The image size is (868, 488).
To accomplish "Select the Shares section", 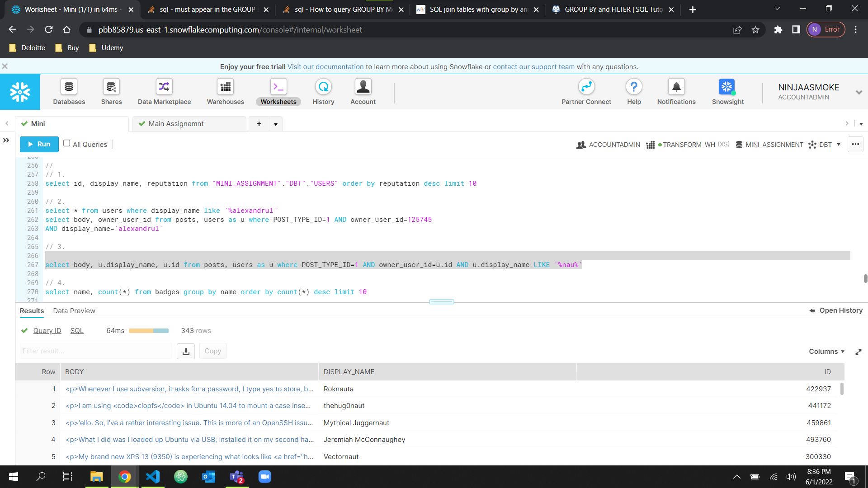I will tap(111, 91).
